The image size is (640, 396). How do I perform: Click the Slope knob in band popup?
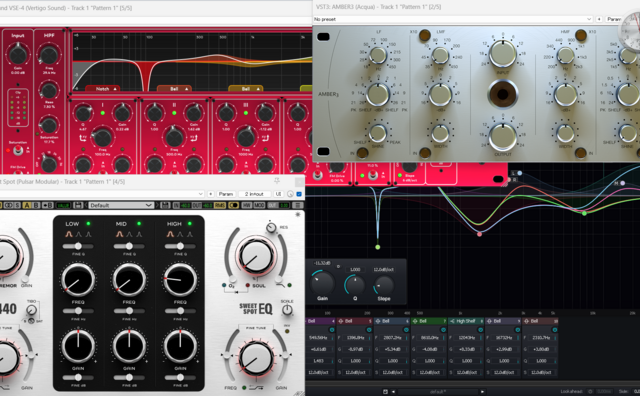(x=384, y=285)
